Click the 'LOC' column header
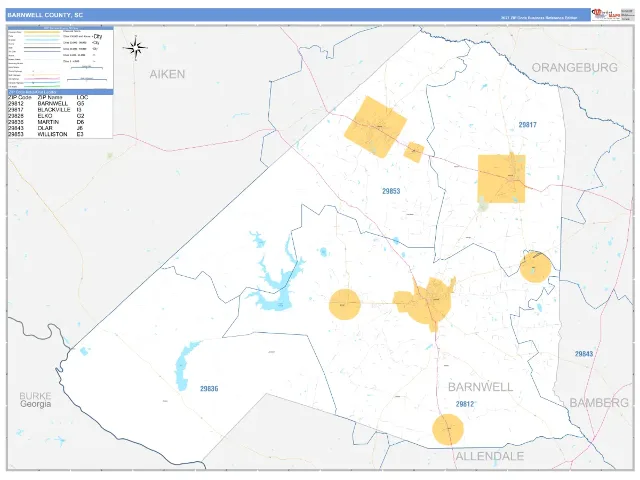The image size is (640, 480). click(x=82, y=98)
